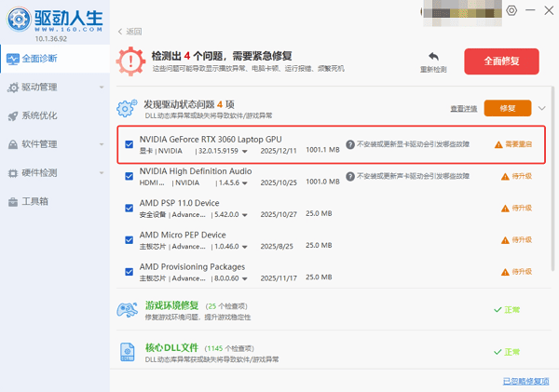Click the 1001.1 MB size value
This screenshot has height=392, width=559.
[322, 150]
